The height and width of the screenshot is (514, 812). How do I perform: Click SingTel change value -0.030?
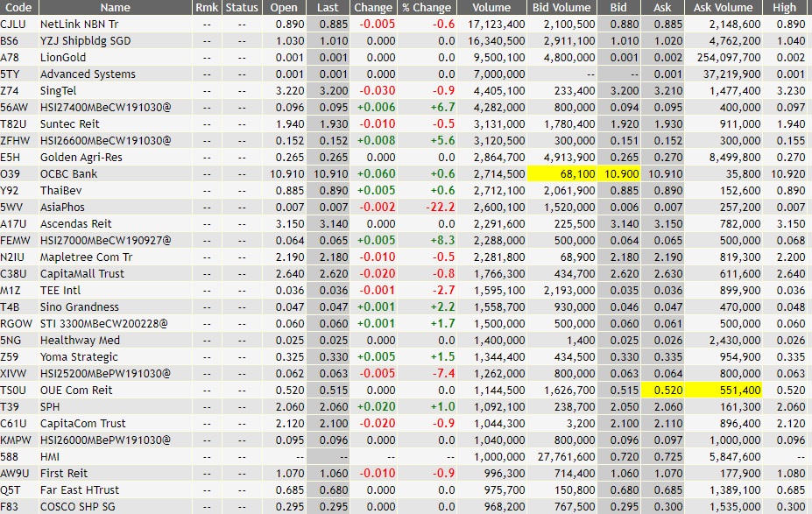pyautogui.click(x=378, y=90)
